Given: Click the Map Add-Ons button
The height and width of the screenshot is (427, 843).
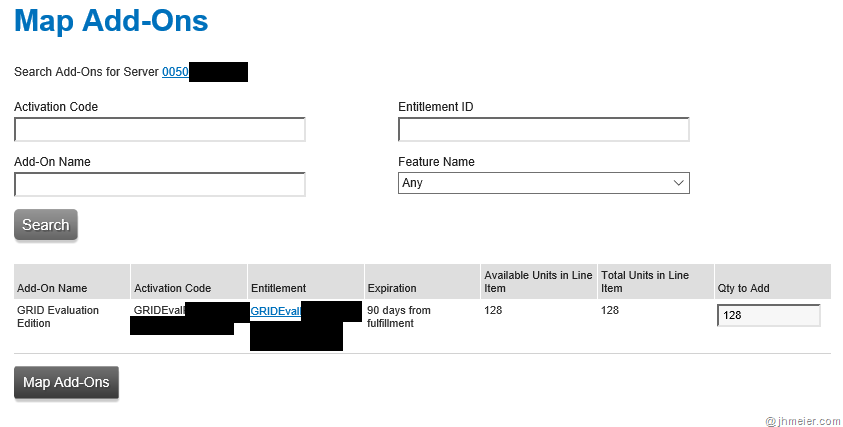Looking at the screenshot, I should click(66, 383).
